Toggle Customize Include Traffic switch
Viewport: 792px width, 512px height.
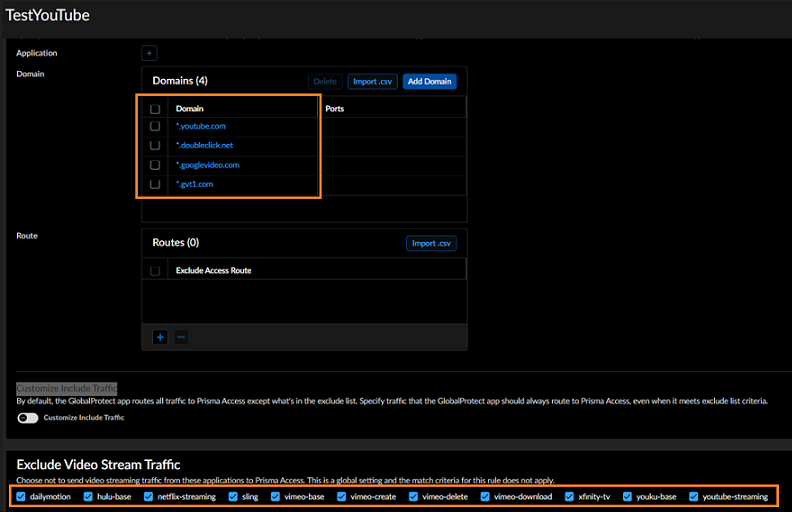[27, 418]
